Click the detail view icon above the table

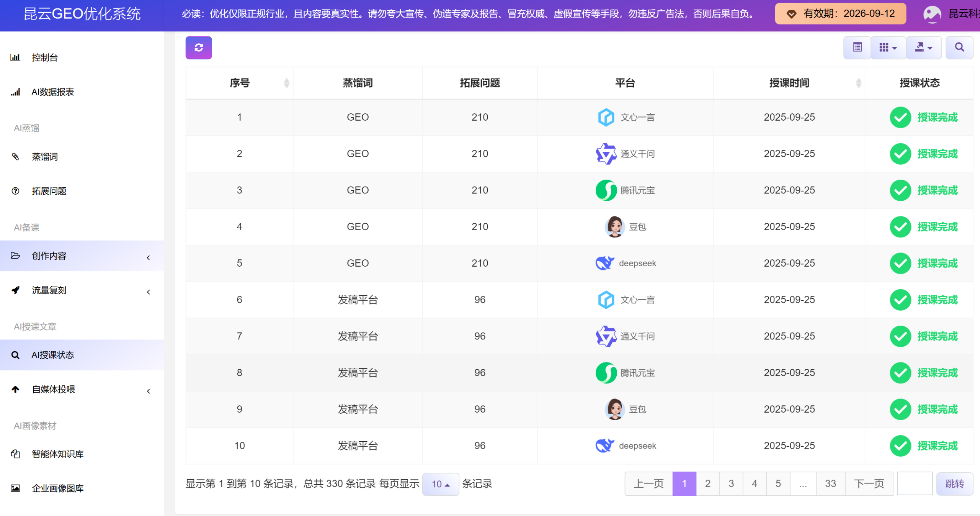857,48
